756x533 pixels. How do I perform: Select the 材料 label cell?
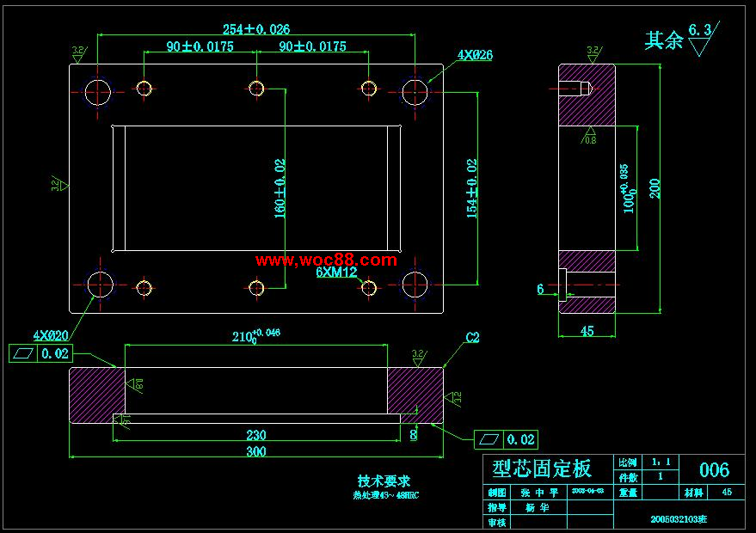click(x=693, y=493)
